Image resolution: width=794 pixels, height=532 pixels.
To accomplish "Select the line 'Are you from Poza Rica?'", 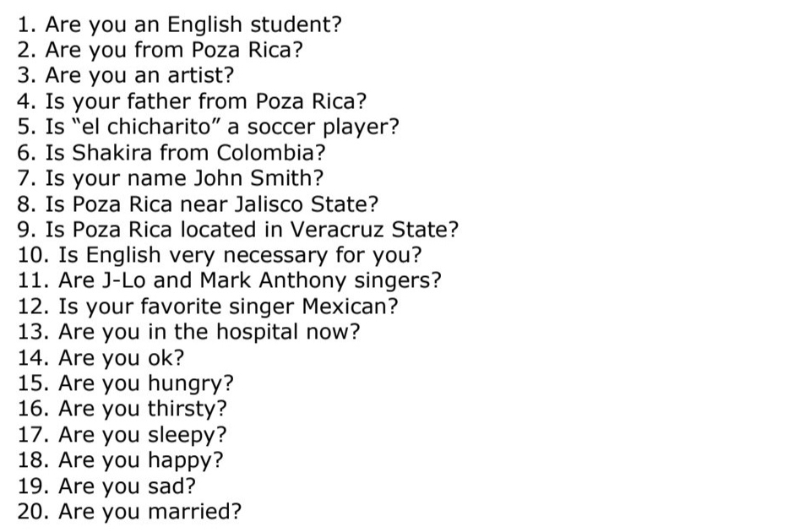I will (160, 49).
